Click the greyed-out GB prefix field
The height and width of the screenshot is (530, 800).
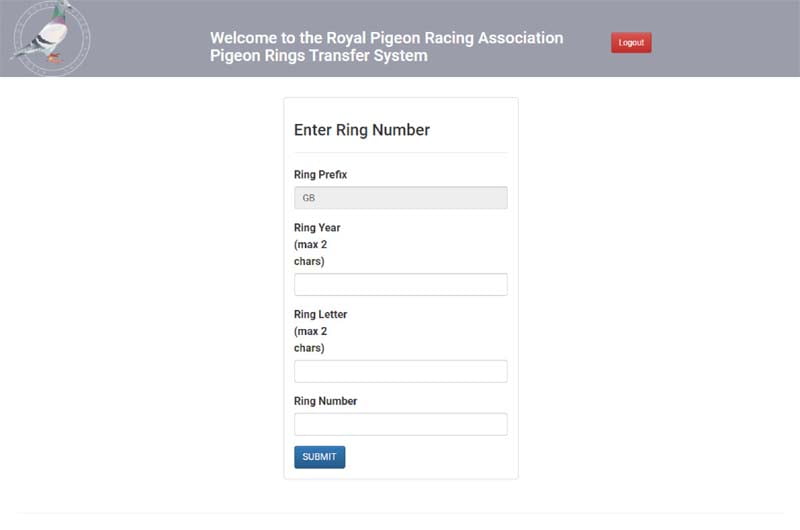point(401,197)
